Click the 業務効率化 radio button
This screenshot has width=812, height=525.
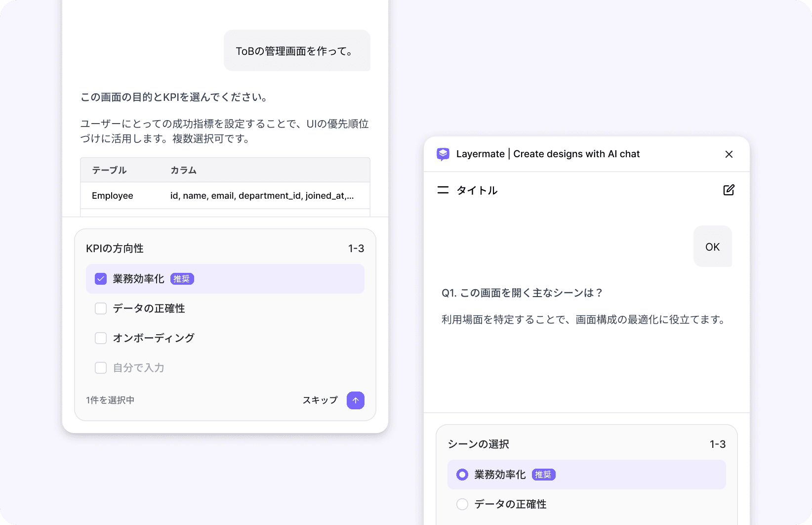coord(462,474)
